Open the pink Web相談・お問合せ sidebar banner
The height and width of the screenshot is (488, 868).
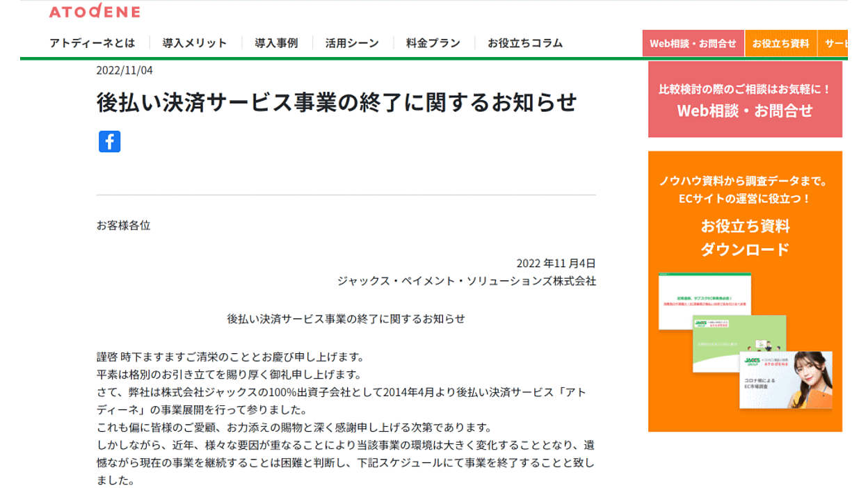click(745, 99)
